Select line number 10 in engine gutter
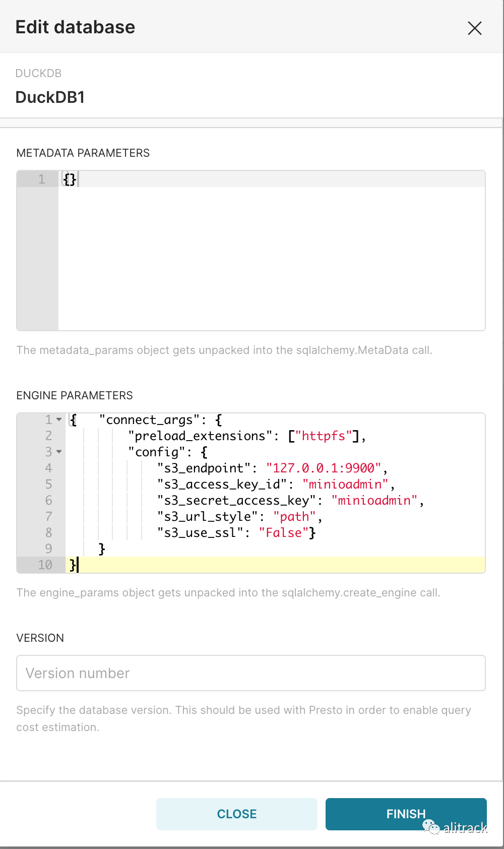Image resolution: width=504 pixels, height=849 pixels. tap(45, 565)
